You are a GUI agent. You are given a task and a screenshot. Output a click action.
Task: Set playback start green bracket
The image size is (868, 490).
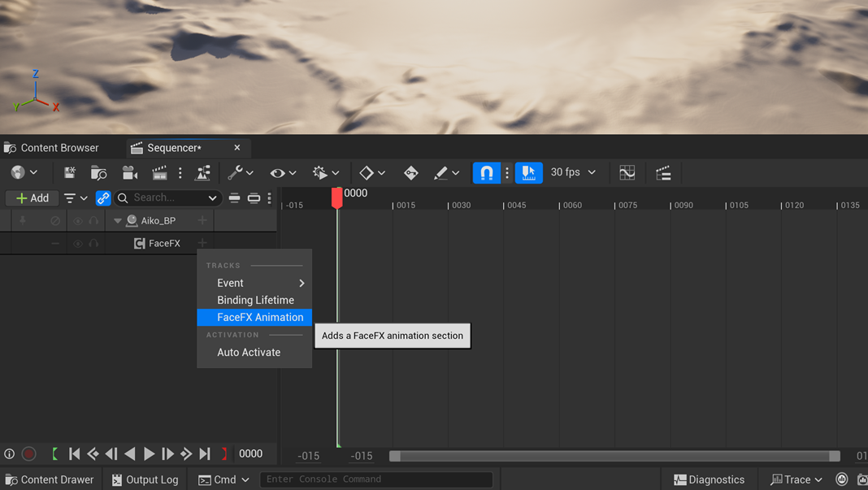coord(54,454)
